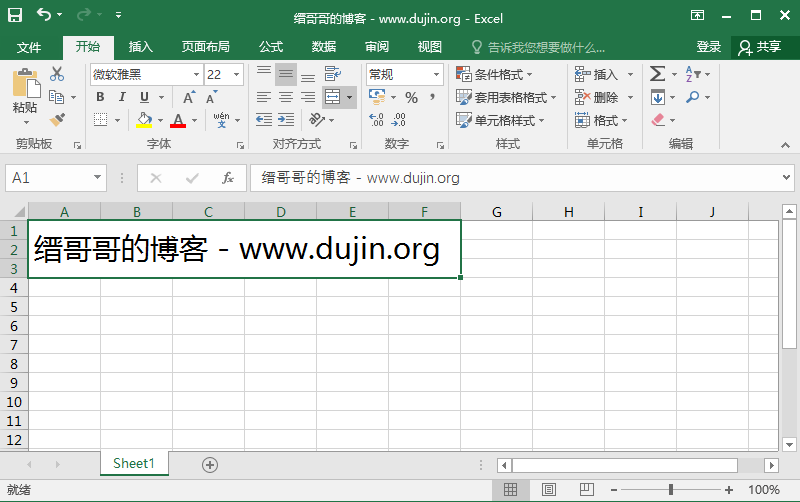Click the 插入 insert cells button

[597, 74]
